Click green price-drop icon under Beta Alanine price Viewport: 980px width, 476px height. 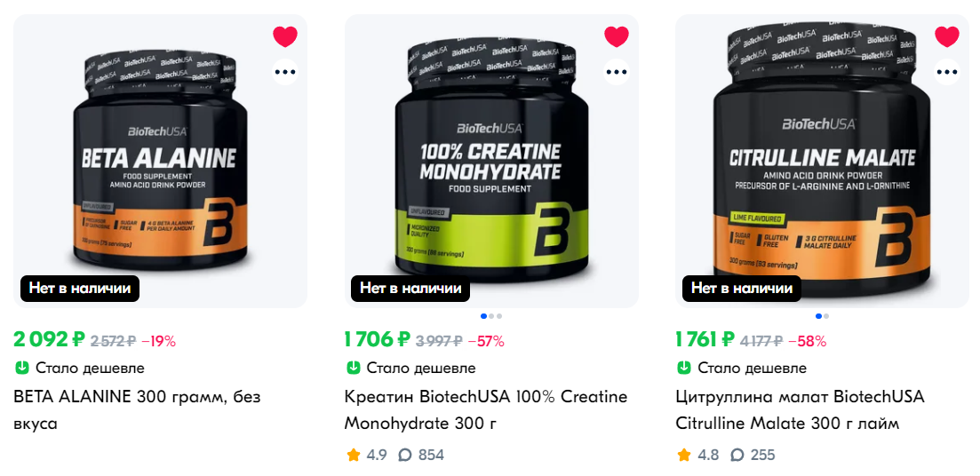pos(22,368)
